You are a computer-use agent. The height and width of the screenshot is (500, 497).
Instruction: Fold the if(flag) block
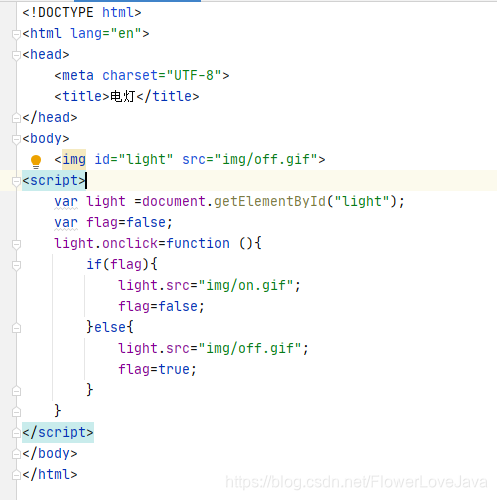16,265
